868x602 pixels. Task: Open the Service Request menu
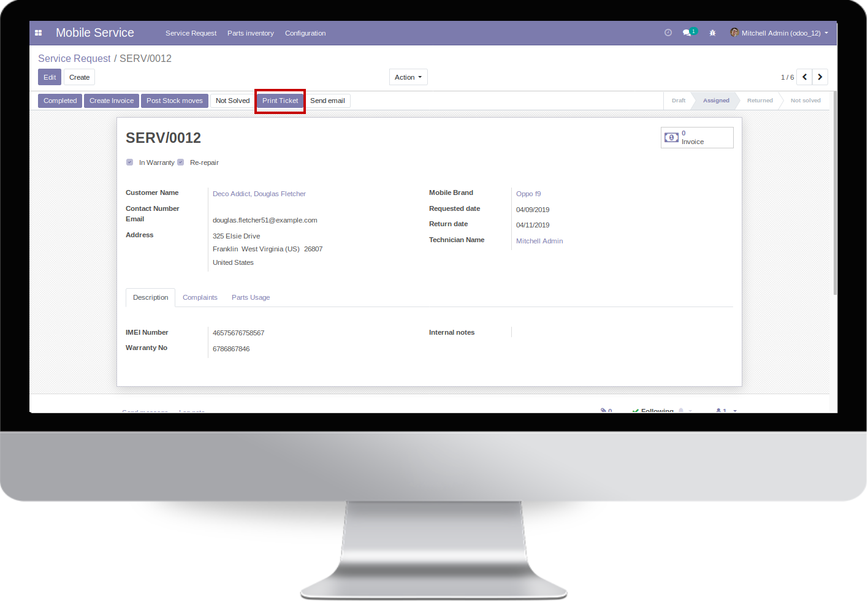pyautogui.click(x=191, y=33)
